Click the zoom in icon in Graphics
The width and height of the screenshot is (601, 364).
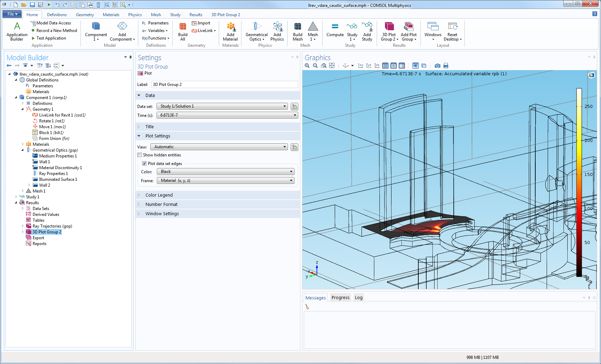point(307,66)
